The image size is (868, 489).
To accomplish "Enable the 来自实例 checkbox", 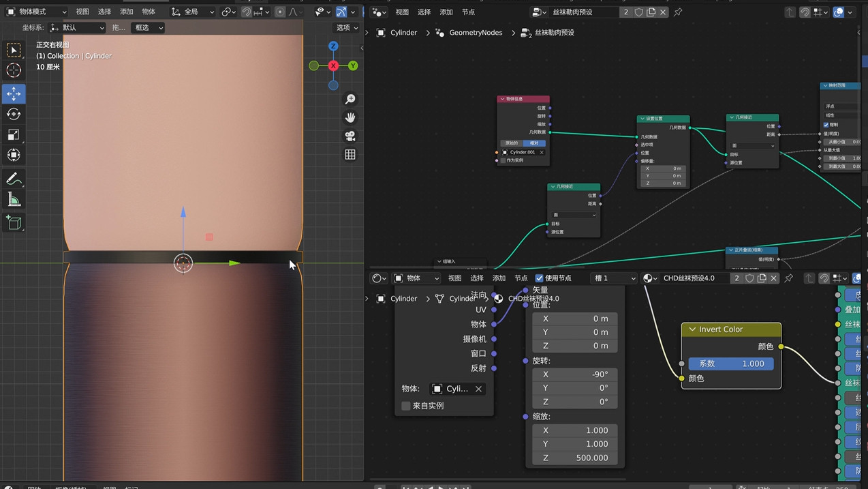I will 406,406.
